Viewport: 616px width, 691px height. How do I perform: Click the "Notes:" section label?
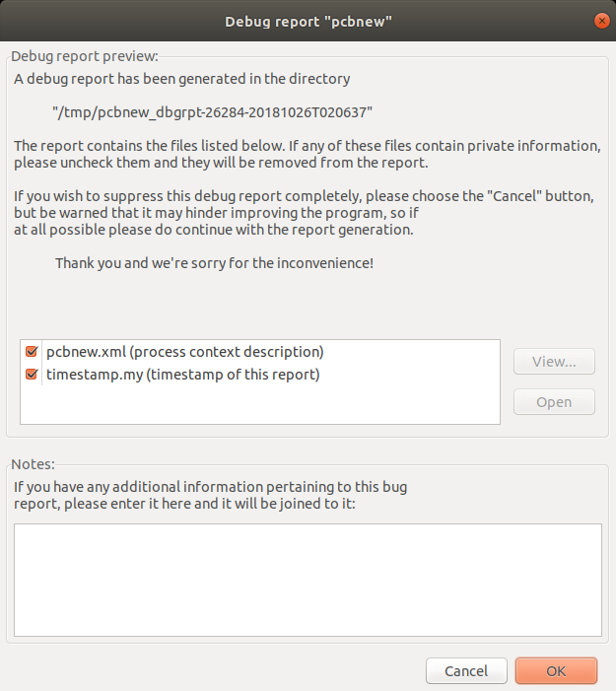tap(33, 463)
